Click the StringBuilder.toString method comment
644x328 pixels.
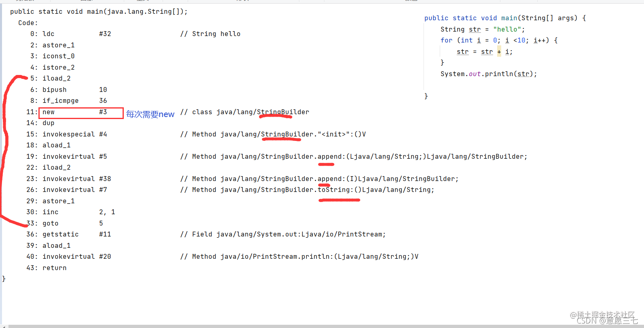[x=307, y=190]
